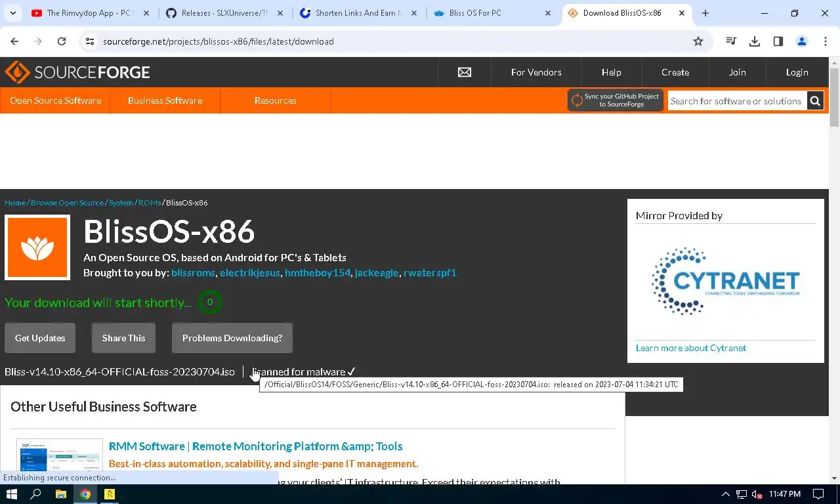Open hmtheboy154 contributor profile

click(318, 272)
